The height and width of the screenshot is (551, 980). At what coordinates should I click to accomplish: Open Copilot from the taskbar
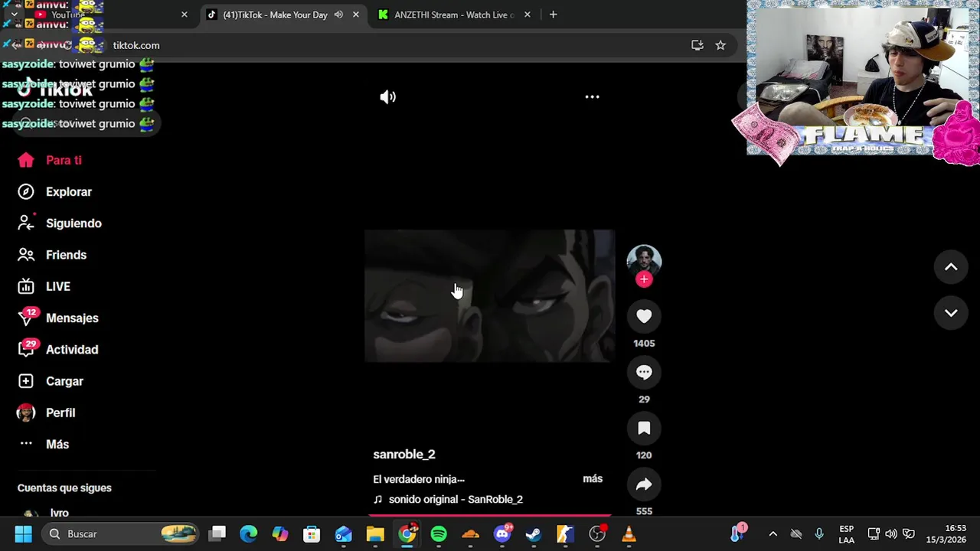click(x=280, y=533)
